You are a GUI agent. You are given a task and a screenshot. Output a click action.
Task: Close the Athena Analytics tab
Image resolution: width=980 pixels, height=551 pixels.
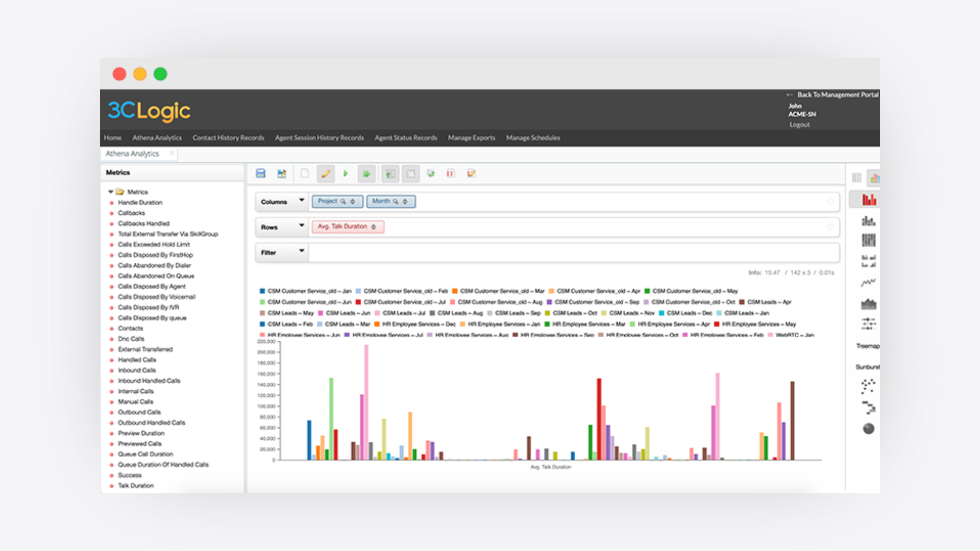(171, 153)
